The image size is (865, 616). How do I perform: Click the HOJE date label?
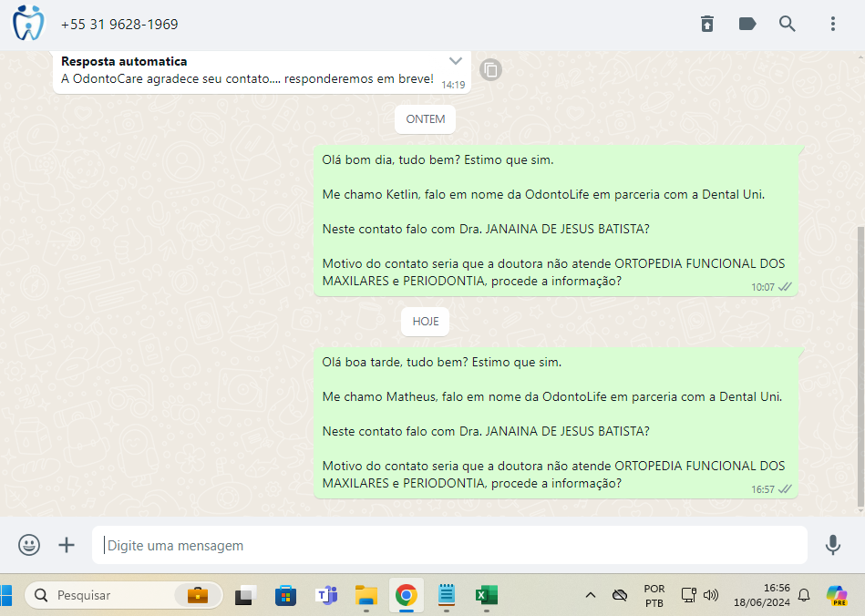tap(425, 322)
